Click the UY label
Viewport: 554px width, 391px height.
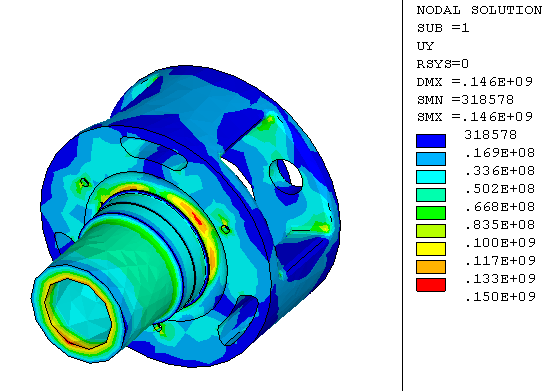[425, 46]
